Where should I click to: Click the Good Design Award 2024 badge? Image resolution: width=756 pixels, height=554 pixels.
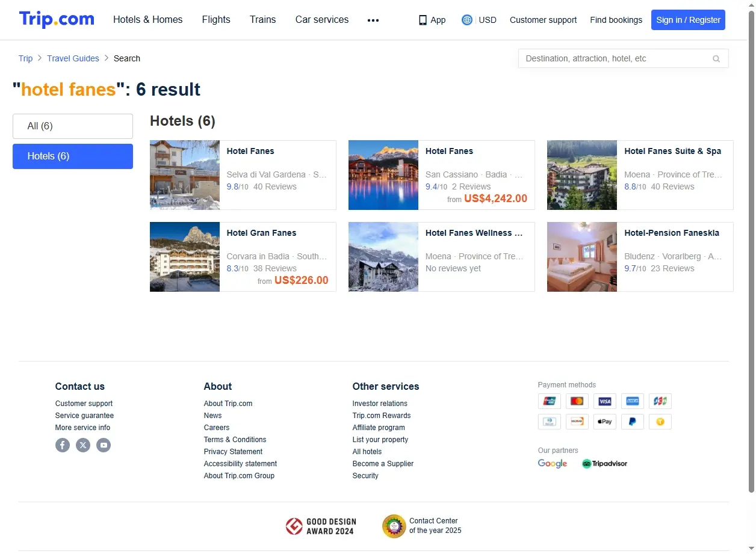pos(321,526)
